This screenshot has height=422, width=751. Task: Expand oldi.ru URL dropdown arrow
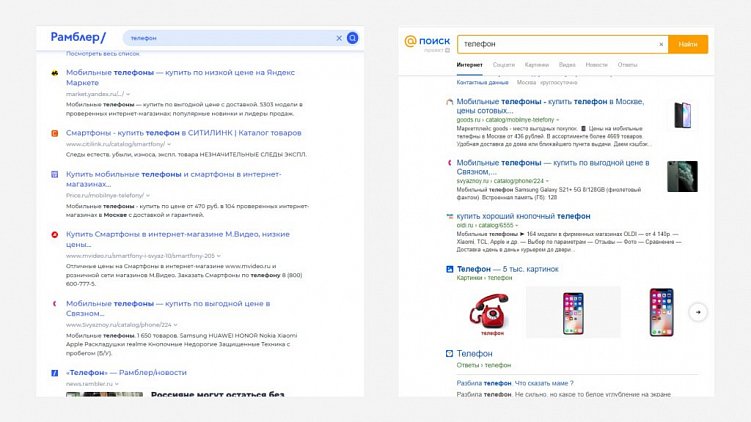pos(517,225)
